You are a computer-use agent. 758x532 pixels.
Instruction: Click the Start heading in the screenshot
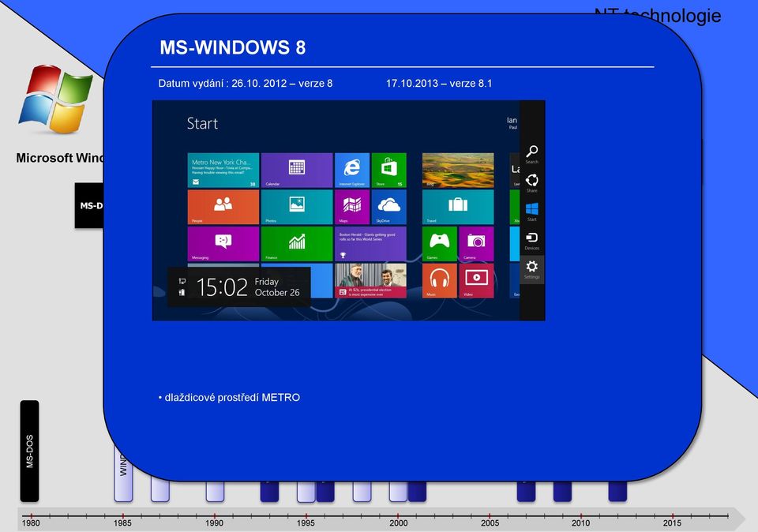[203, 123]
